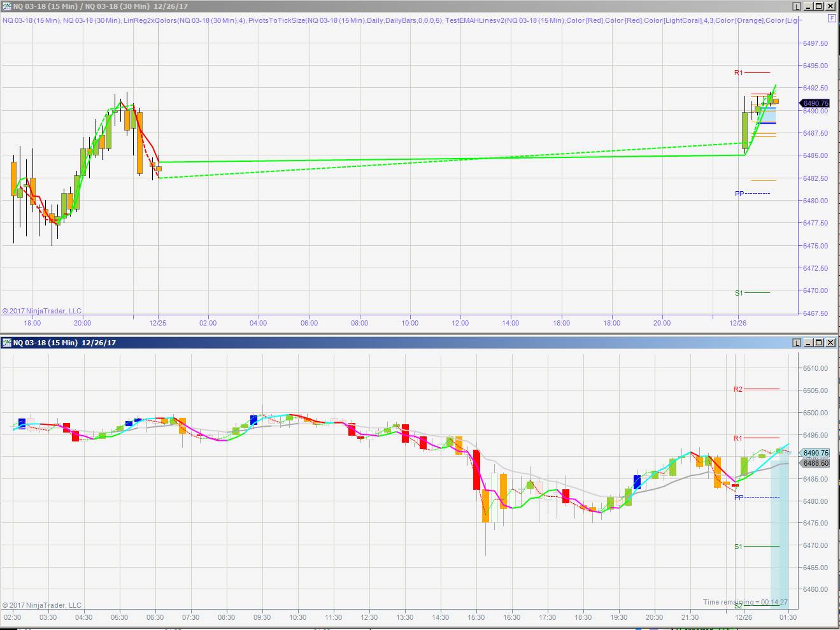Click the 6490.75 price marker on upper chart axis
The width and height of the screenshot is (840, 630).
click(x=816, y=103)
